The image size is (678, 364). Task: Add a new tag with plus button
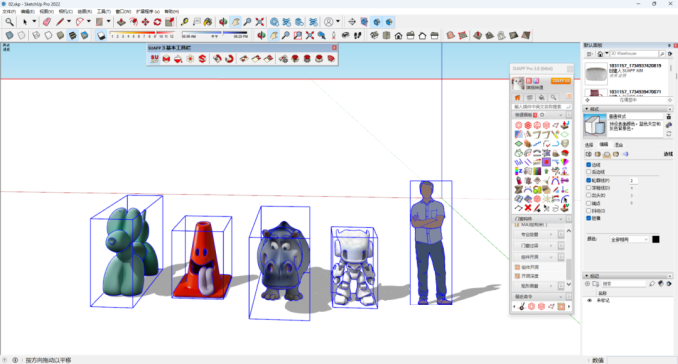587,284
